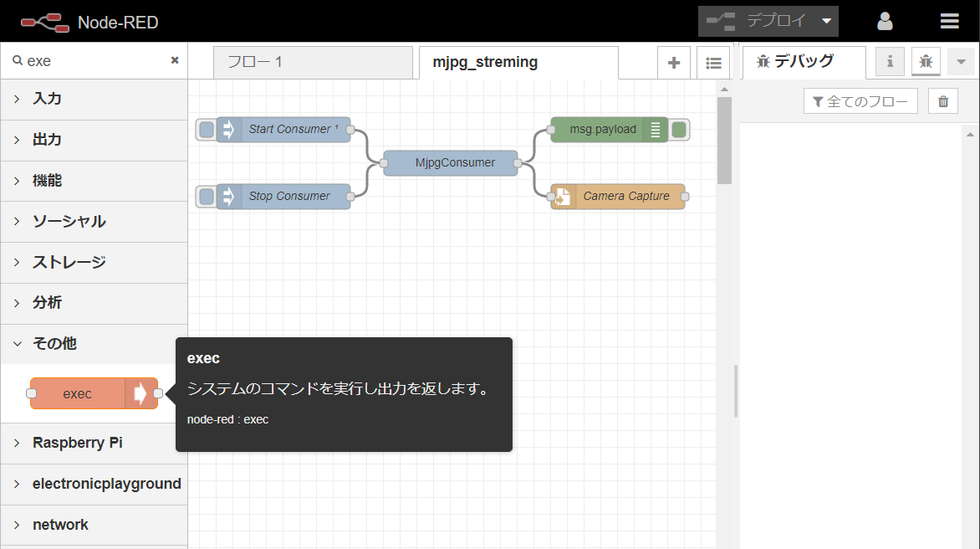Expand the ストレージ palette category
Viewport: 980px width, 549px height.
pyautogui.click(x=94, y=263)
